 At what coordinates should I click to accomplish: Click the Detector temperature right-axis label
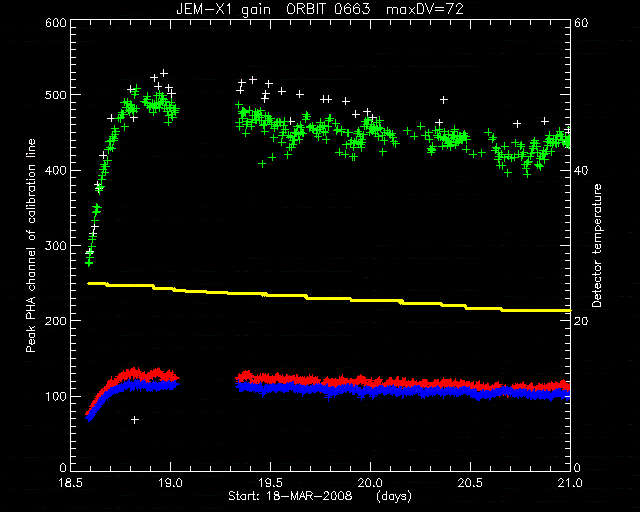597,245
